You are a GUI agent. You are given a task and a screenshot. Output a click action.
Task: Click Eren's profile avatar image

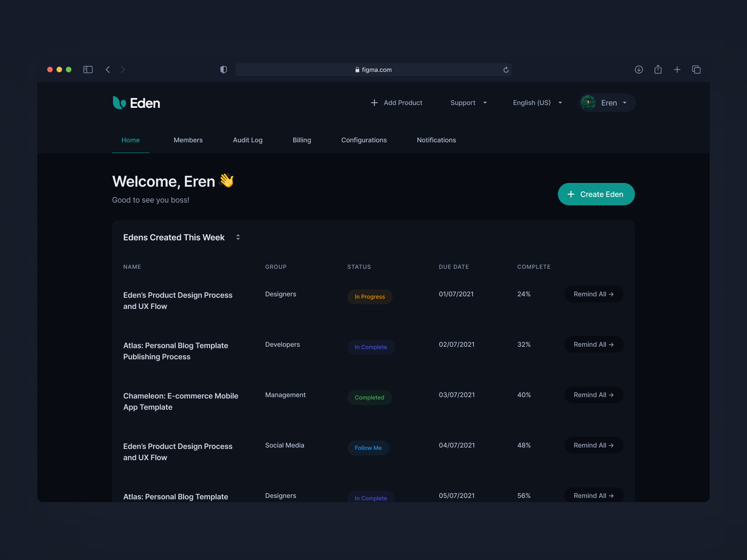588,103
